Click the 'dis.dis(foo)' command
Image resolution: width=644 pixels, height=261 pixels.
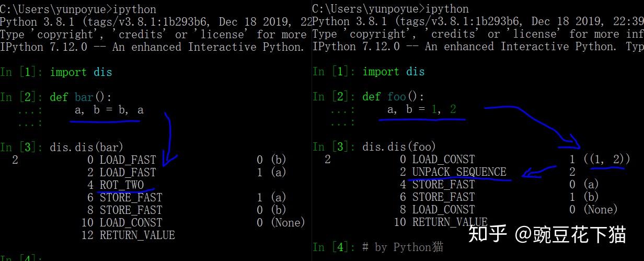pos(399,147)
